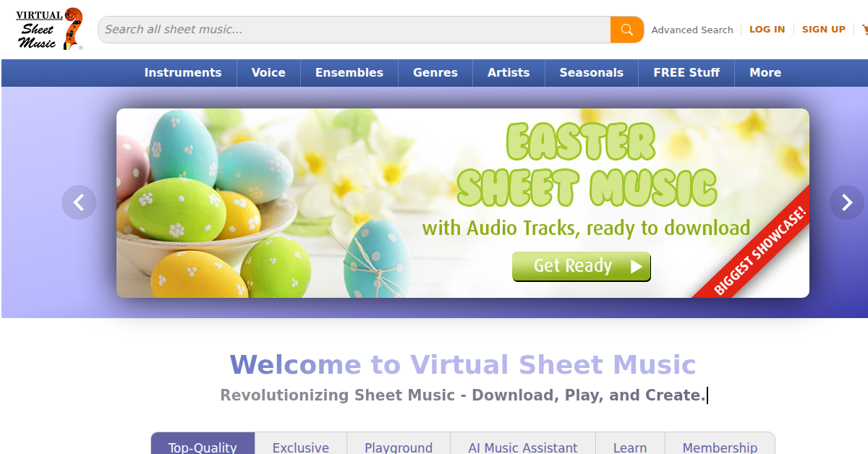Open the shopping cart icon
The height and width of the screenshot is (454, 868).
pyautogui.click(x=864, y=30)
